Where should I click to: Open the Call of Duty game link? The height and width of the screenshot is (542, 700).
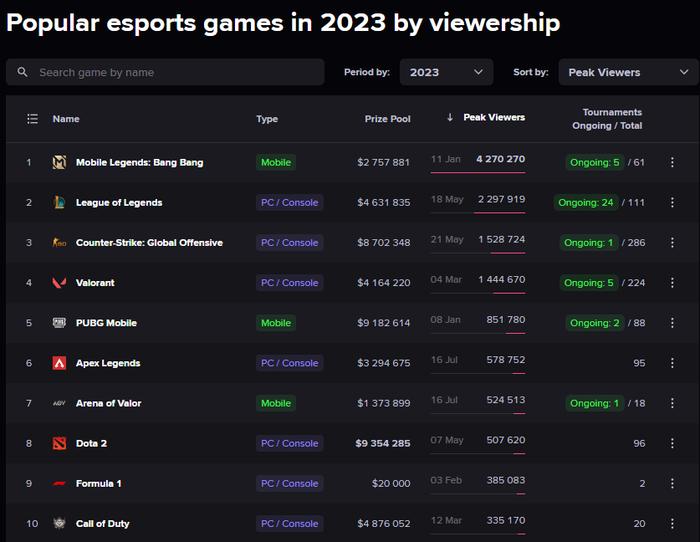pyautogui.click(x=102, y=524)
